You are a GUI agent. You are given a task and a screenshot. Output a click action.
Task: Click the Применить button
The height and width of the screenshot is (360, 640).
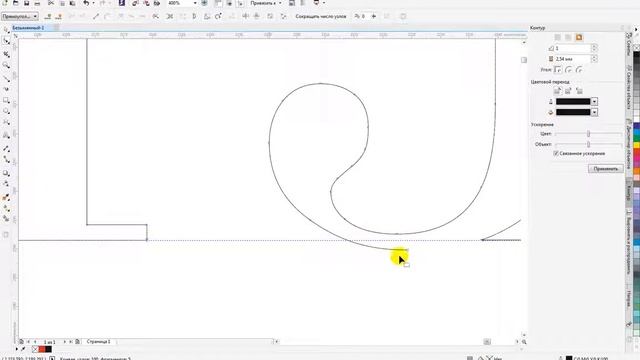pyautogui.click(x=606, y=169)
